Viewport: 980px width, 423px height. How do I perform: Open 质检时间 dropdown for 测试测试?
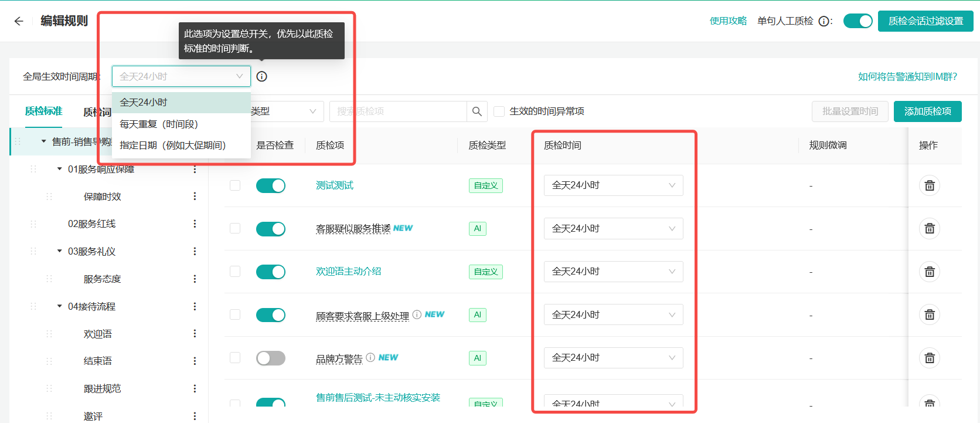point(613,185)
